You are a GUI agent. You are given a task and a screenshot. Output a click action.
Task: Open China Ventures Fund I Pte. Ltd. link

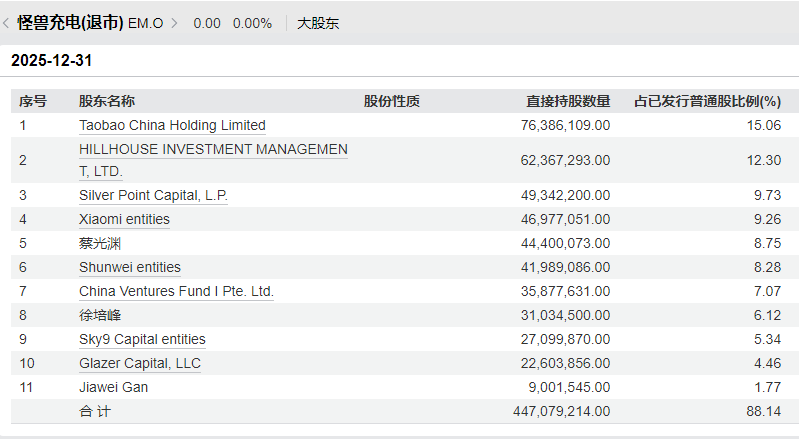(176, 291)
